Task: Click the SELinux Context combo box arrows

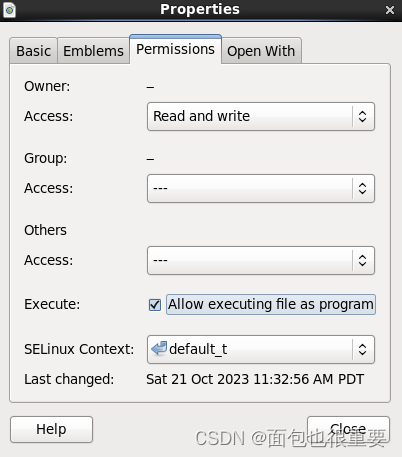Action: tap(362, 349)
